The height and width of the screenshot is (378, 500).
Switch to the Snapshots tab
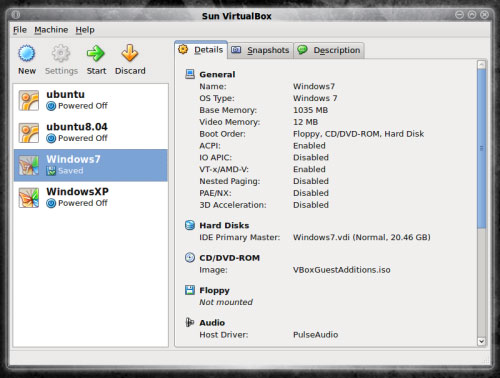point(260,50)
